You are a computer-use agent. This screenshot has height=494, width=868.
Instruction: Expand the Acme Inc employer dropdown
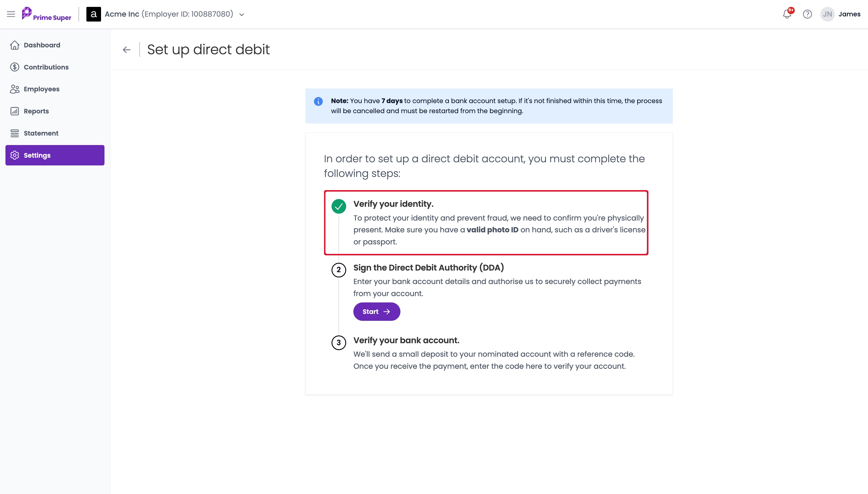242,15
